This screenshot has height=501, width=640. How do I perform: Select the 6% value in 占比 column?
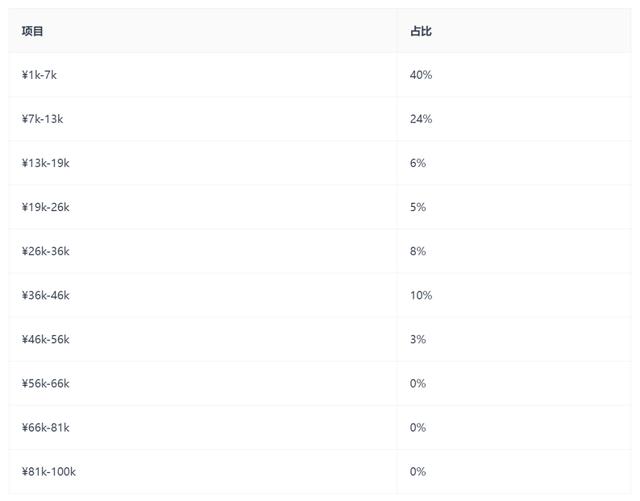[x=418, y=163]
